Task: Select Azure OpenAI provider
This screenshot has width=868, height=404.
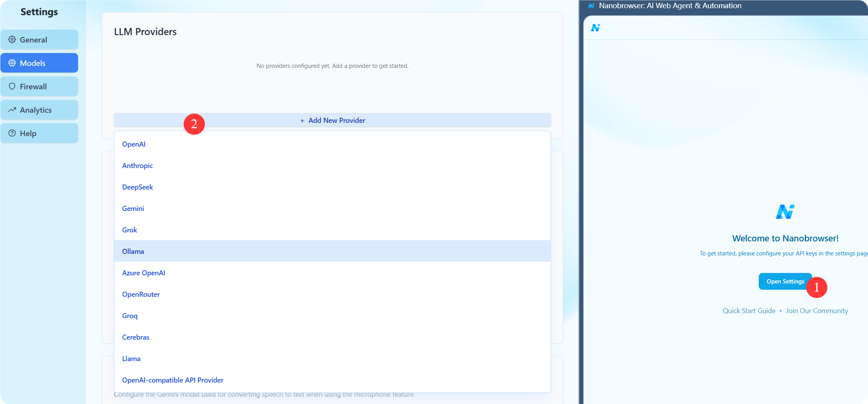Action: click(144, 273)
